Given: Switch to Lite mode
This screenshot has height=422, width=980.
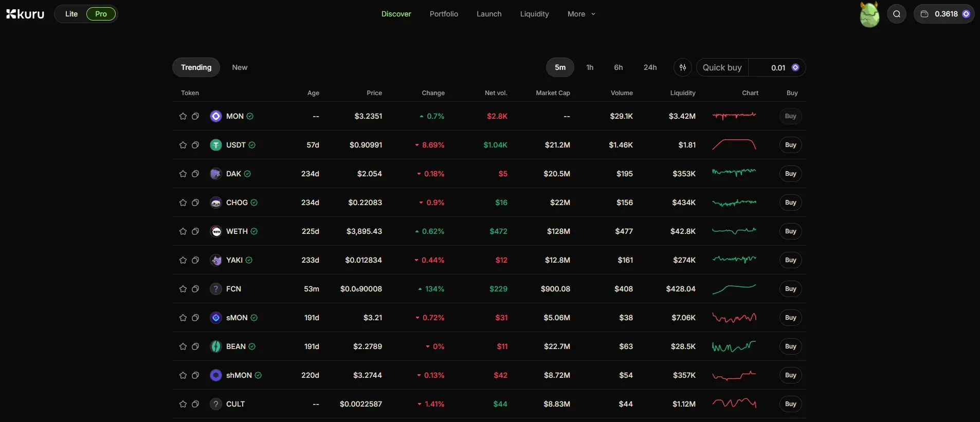Looking at the screenshot, I should click(71, 14).
